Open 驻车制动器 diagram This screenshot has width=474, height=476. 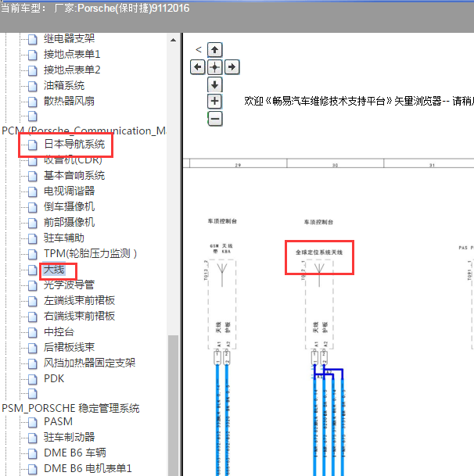coord(69,438)
